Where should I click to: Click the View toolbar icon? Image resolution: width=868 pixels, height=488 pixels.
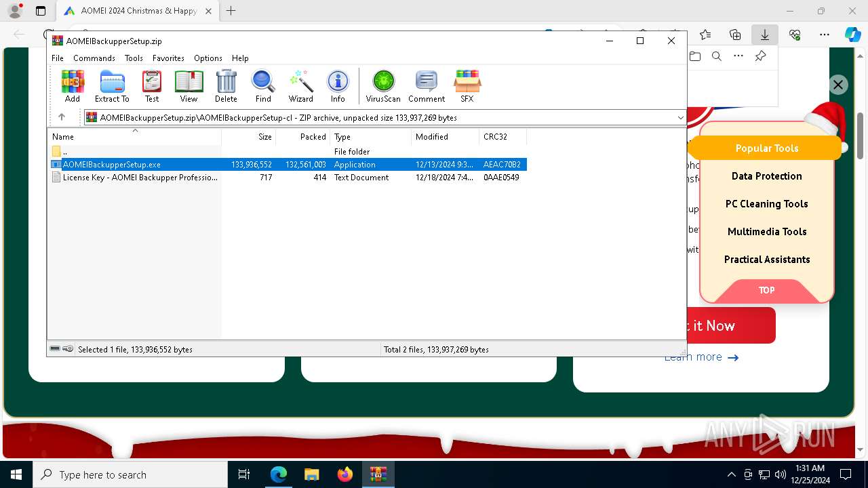(189, 86)
